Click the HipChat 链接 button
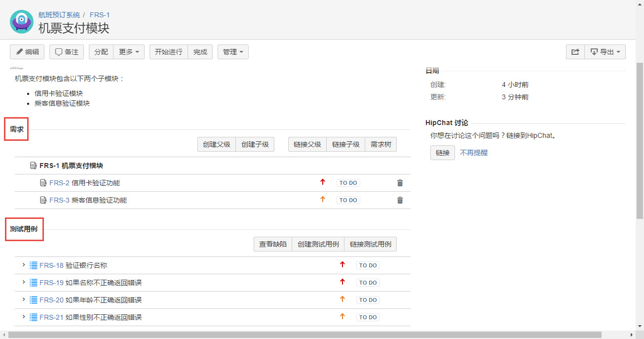The image size is (644, 339). 443,153
